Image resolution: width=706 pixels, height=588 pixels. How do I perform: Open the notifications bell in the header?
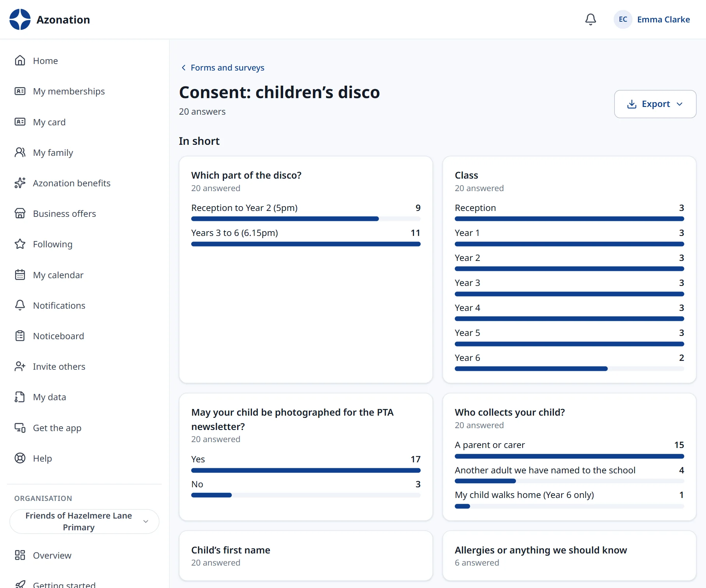(x=591, y=19)
